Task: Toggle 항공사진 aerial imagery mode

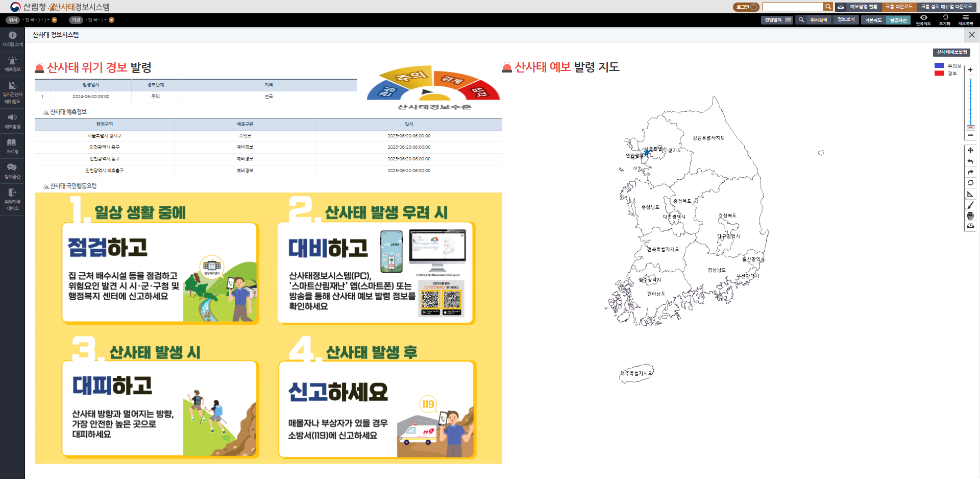Action: point(897,20)
